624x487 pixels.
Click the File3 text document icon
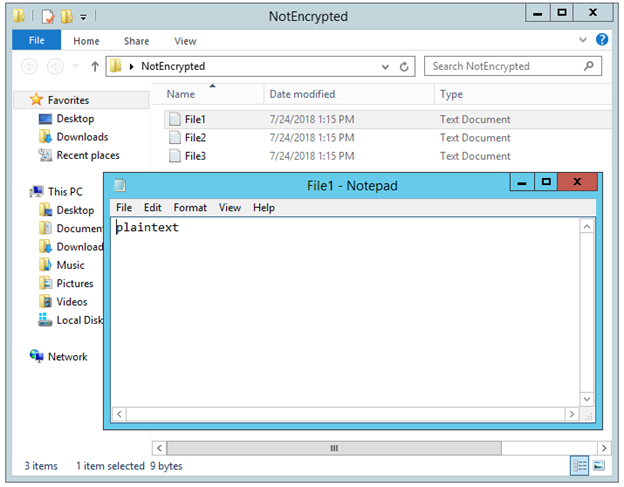click(175, 156)
